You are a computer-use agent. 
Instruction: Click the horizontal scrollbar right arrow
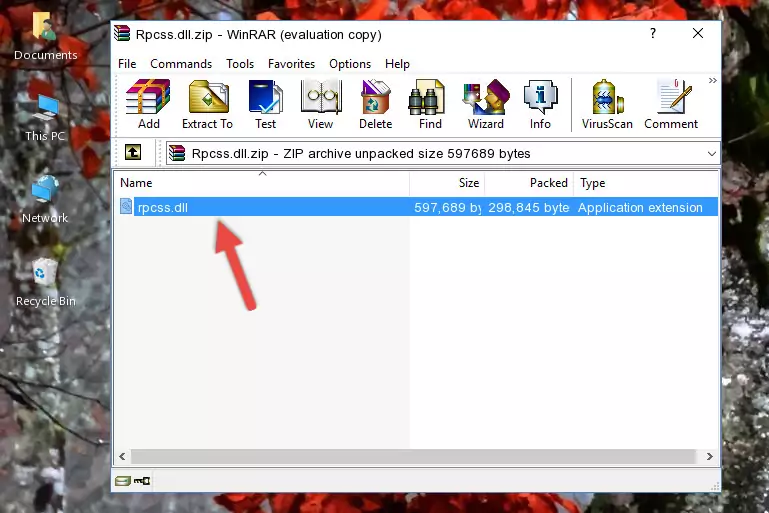[709, 457]
